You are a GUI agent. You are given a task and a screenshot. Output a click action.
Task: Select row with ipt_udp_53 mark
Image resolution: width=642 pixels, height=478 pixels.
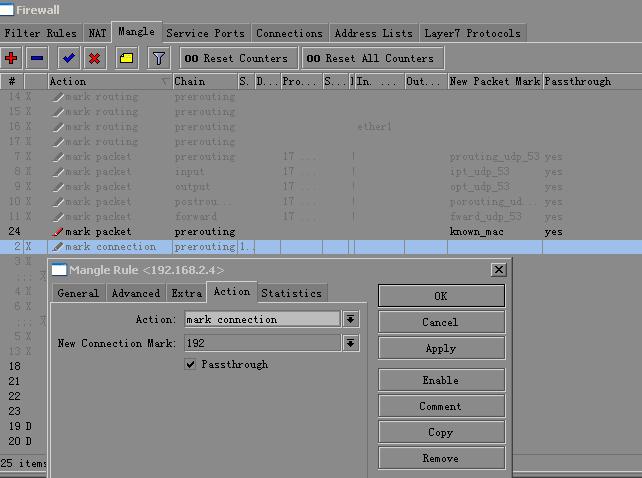(x=321, y=172)
